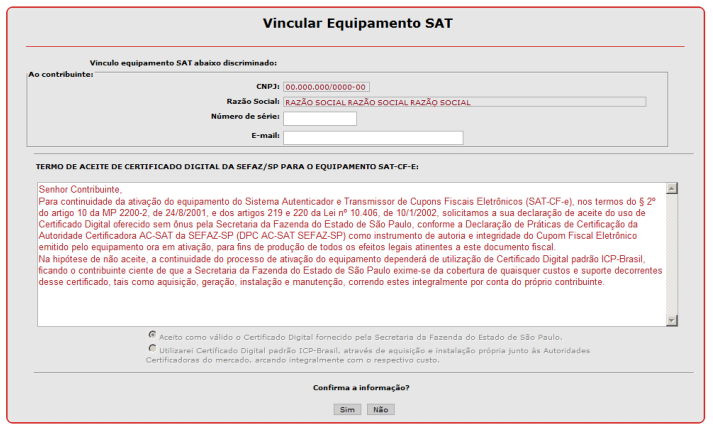Viewport: 713px width, 428px height.
Task: Click the "Ao contribuinte:" group label
Action: tap(61, 74)
